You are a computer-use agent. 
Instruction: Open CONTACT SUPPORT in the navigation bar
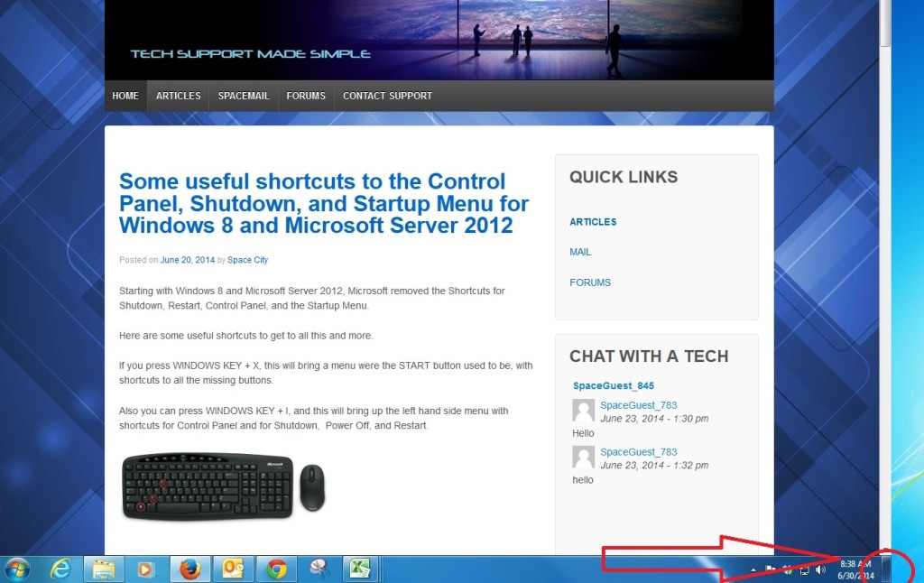(x=387, y=96)
